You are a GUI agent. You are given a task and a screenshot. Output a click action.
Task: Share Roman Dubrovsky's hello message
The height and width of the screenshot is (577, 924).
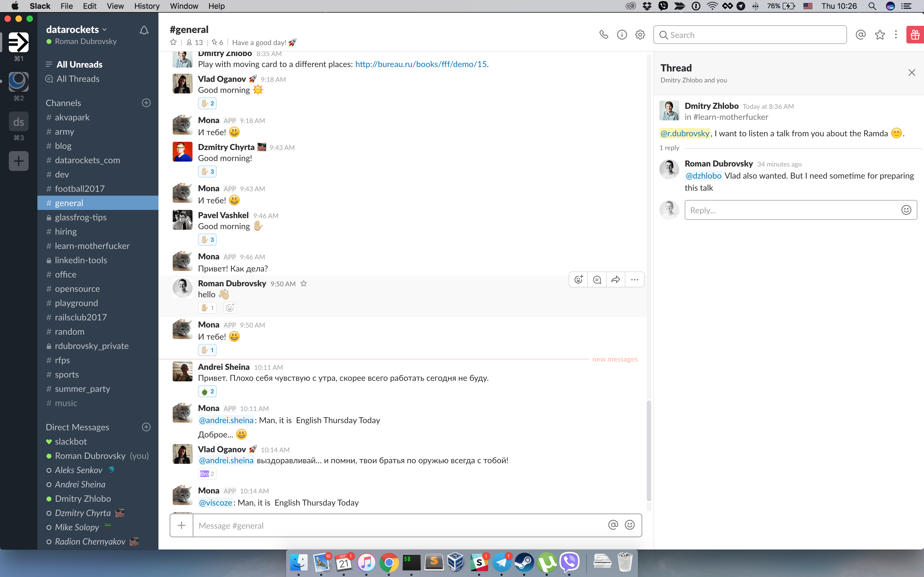[615, 280]
